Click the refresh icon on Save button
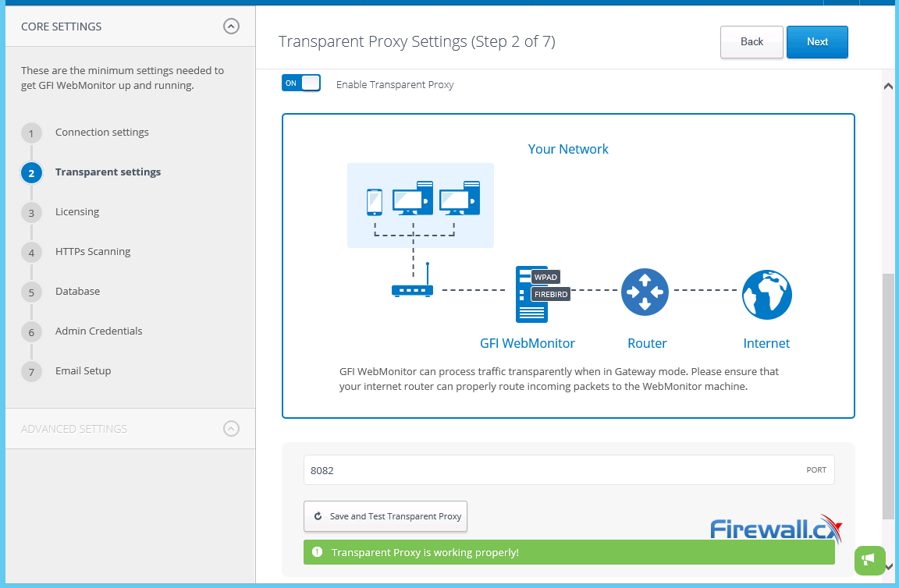Screen dimensions: 899x588 (x=318, y=516)
